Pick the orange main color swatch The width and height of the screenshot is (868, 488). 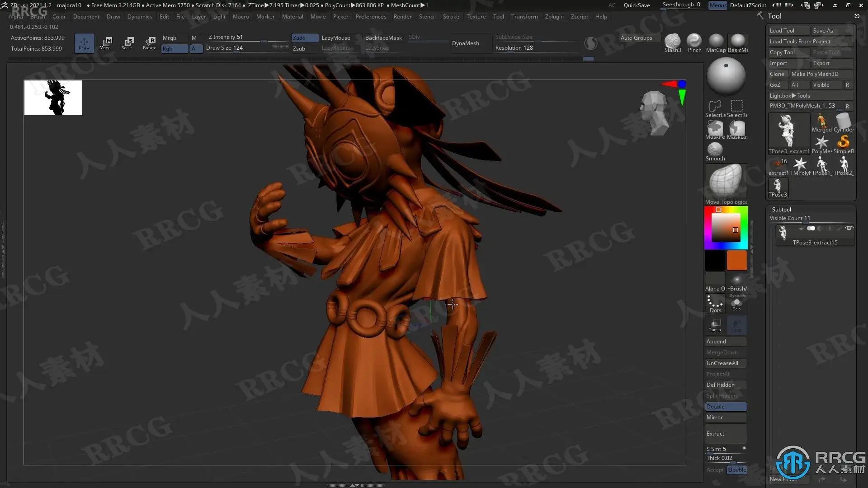[x=736, y=261]
